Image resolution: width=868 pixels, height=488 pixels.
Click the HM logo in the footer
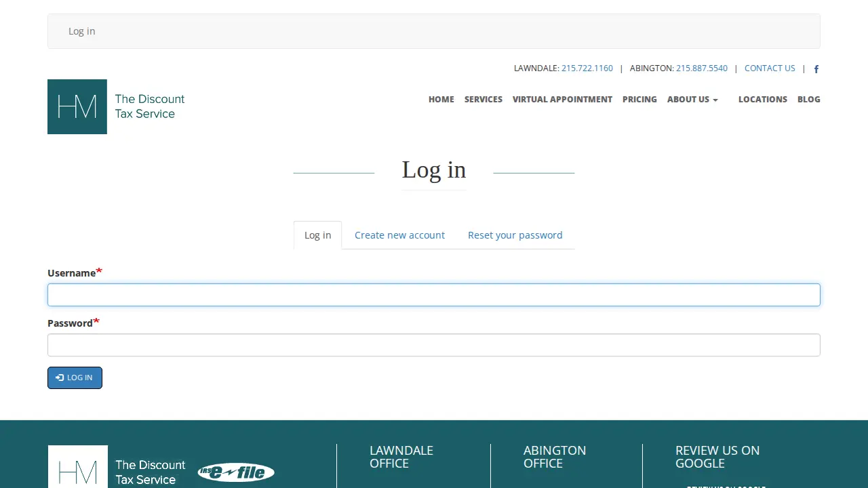tap(117, 466)
